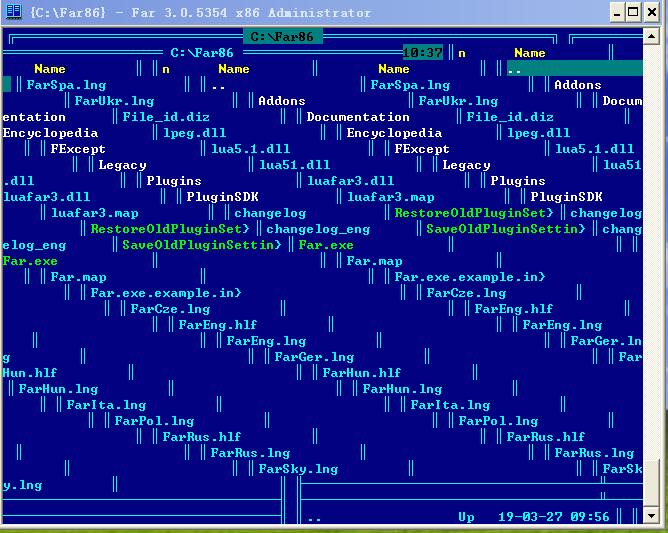Close the Far window
Viewport: 668px width, 533px height.
pos(652,12)
